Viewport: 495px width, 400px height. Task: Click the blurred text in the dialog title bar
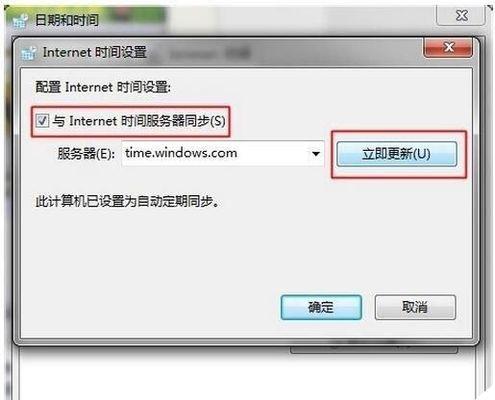click(x=210, y=53)
